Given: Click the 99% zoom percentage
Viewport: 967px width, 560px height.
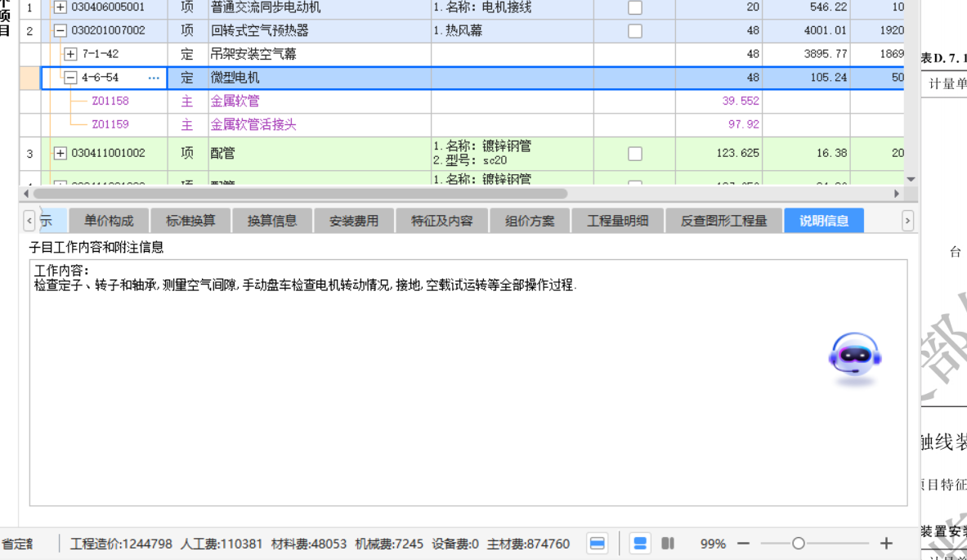Looking at the screenshot, I should (713, 544).
